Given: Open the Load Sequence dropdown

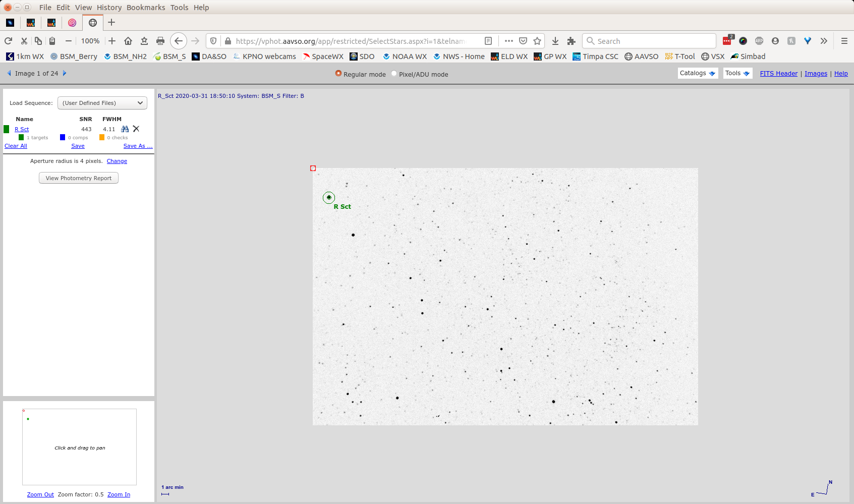Looking at the screenshot, I should (x=102, y=103).
